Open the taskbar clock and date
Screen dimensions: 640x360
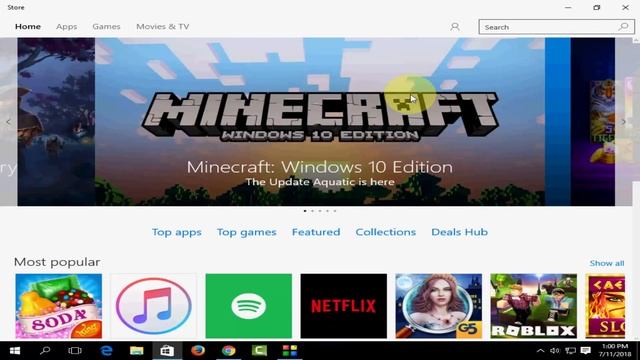[615, 351]
